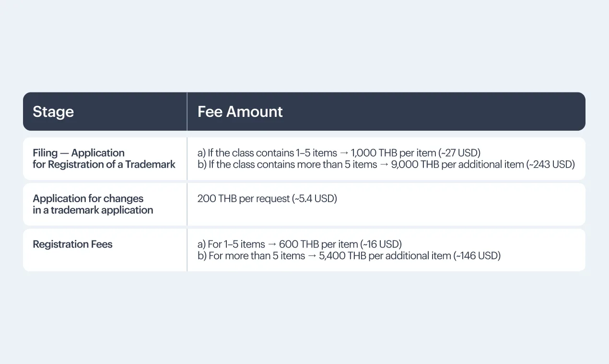Click the "(~16 USD)" conversion text
The width and height of the screenshot is (609, 364).
coord(381,244)
